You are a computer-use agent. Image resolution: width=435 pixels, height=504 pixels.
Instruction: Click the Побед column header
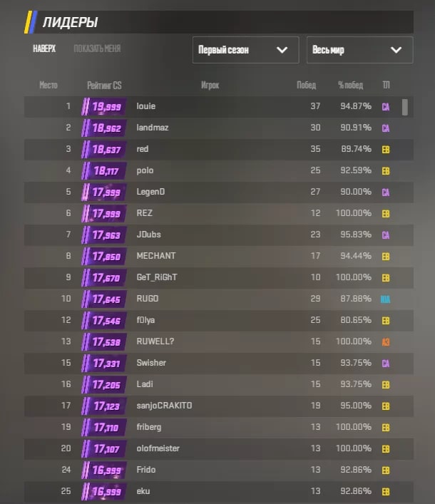point(307,86)
